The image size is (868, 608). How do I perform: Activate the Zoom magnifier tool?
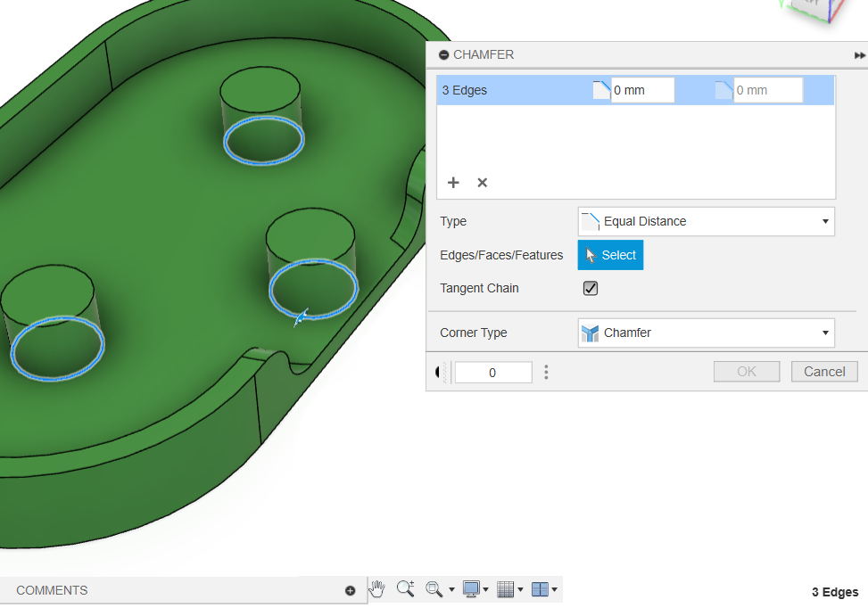(x=405, y=588)
